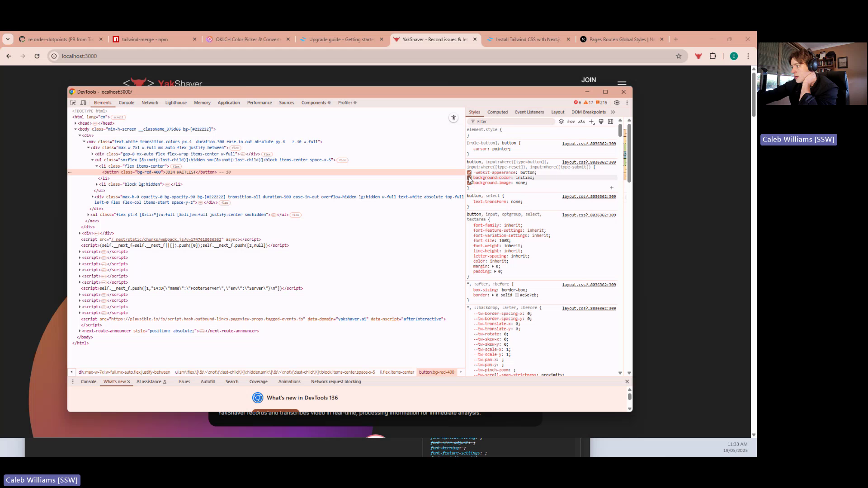This screenshot has width=868, height=488.
Task: Expand the div with class gap-8 mx-auto
Action: (93, 154)
